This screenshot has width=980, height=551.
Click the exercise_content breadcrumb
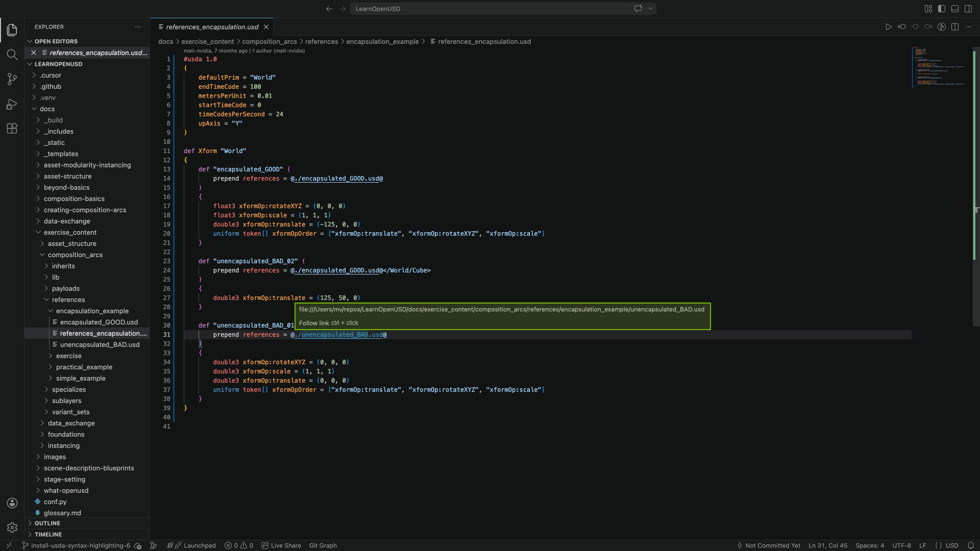tap(207, 42)
